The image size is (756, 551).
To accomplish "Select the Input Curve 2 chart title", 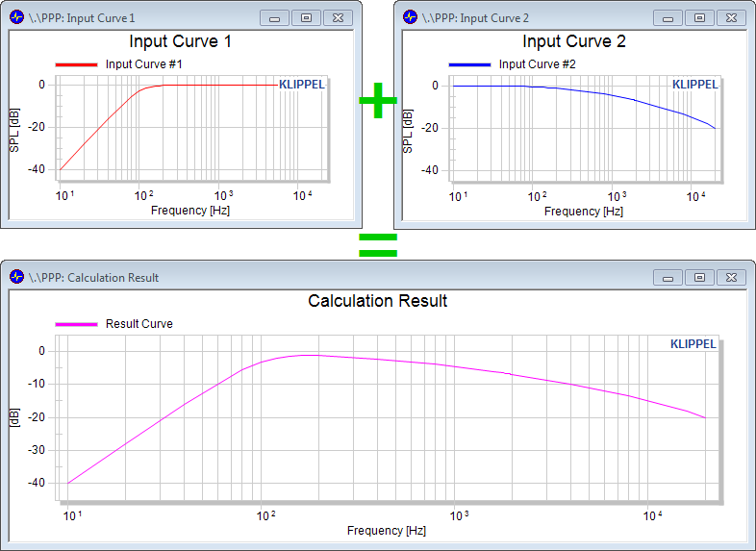I will 572,42.
